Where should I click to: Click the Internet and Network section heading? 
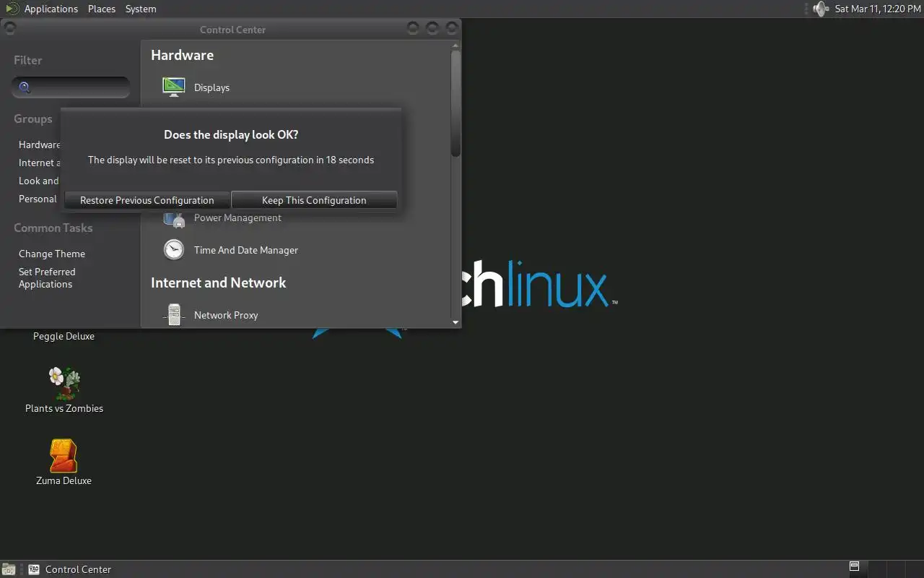(x=219, y=282)
